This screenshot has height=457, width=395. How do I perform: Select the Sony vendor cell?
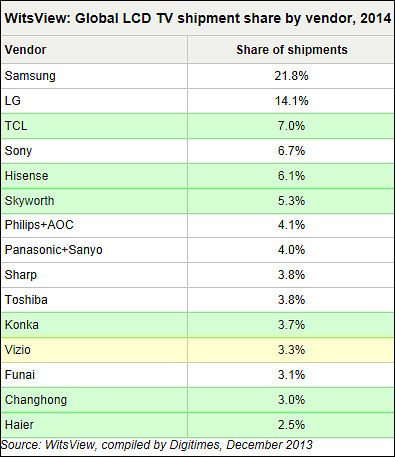94,151
